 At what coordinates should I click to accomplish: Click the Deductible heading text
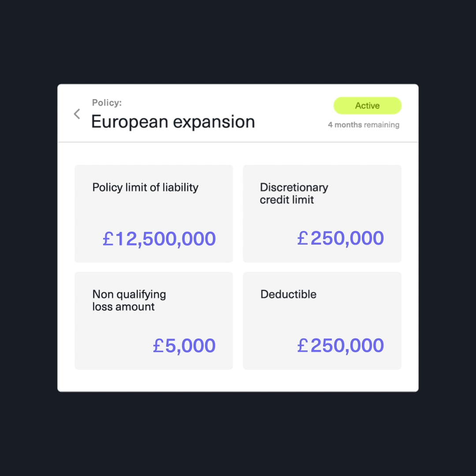(x=288, y=294)
